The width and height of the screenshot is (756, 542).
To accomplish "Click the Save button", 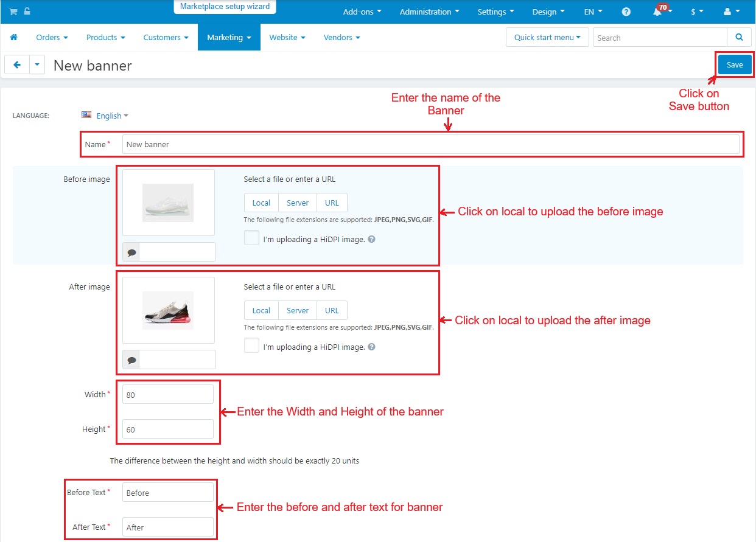I will click(x=735, y=64).
